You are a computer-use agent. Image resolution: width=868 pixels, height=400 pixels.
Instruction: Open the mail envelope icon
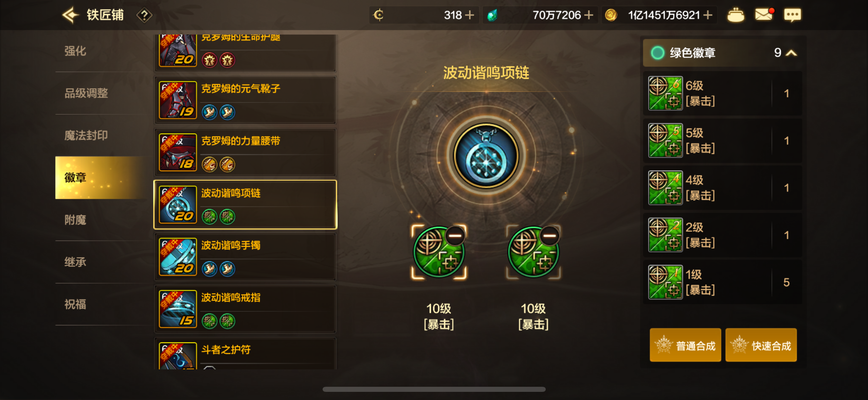[x=764, y=15]
